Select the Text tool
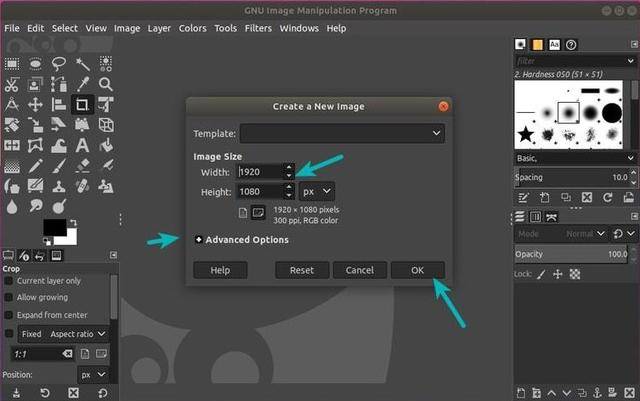 [x=82, y=145]
